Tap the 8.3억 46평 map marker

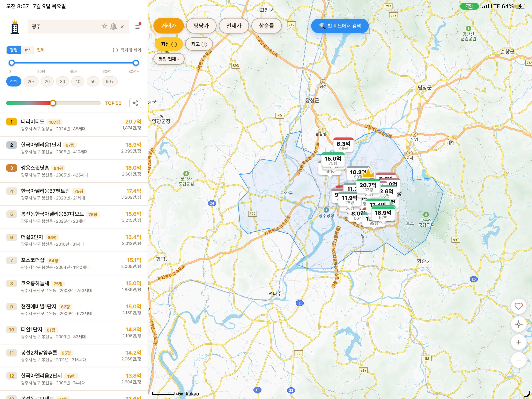click(343, 145)
